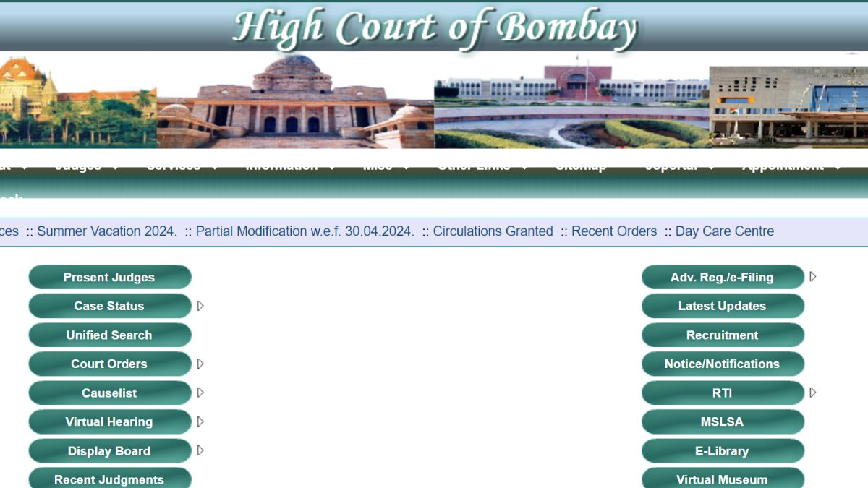The image size is (868, 488).
Task: Open Notice/Notifications
Action: (x=723, y=364)
